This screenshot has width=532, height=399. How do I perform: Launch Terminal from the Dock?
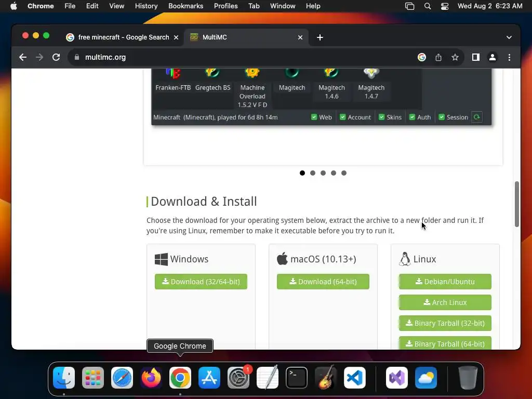(297, 378)
